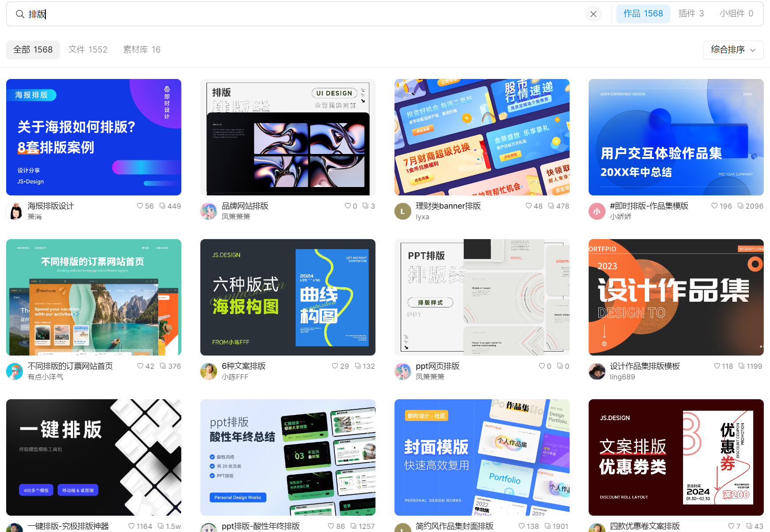Screen dimensions: 770x532
Task: Like 设计作品集排版模板 via heart icon
Action: (x=717, y=366)
